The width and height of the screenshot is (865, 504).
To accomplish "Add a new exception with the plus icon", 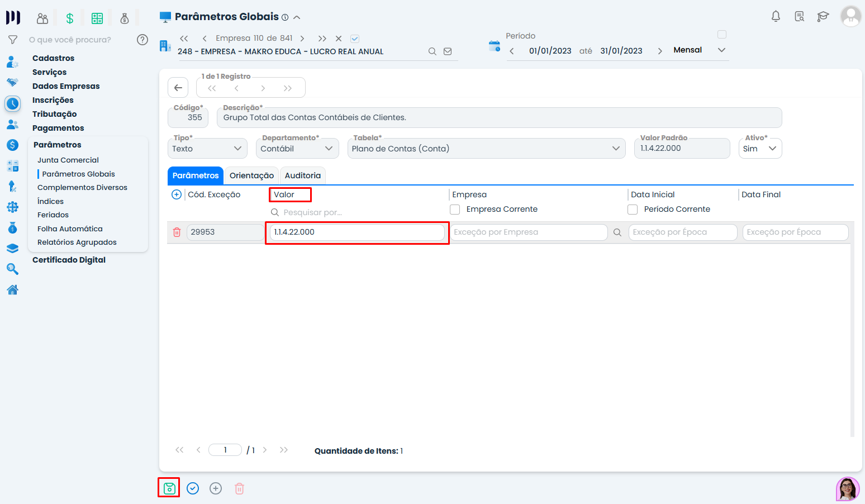I will tap(177, 194).
